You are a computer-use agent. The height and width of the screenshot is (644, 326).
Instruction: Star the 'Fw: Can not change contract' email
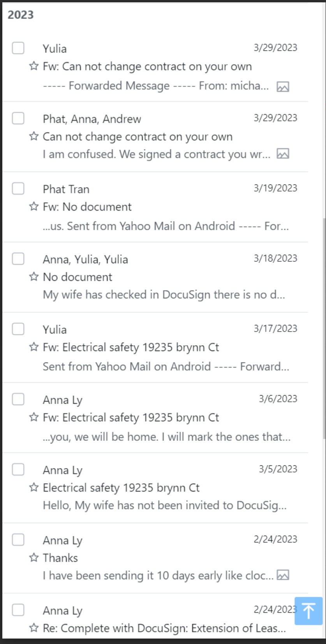click(34, 66)
